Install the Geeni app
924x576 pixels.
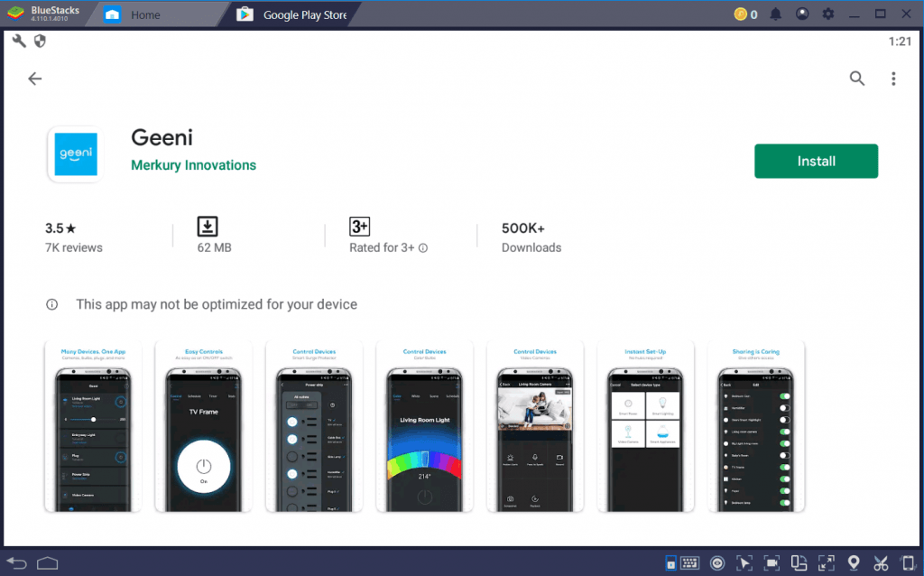click(816, 161)
